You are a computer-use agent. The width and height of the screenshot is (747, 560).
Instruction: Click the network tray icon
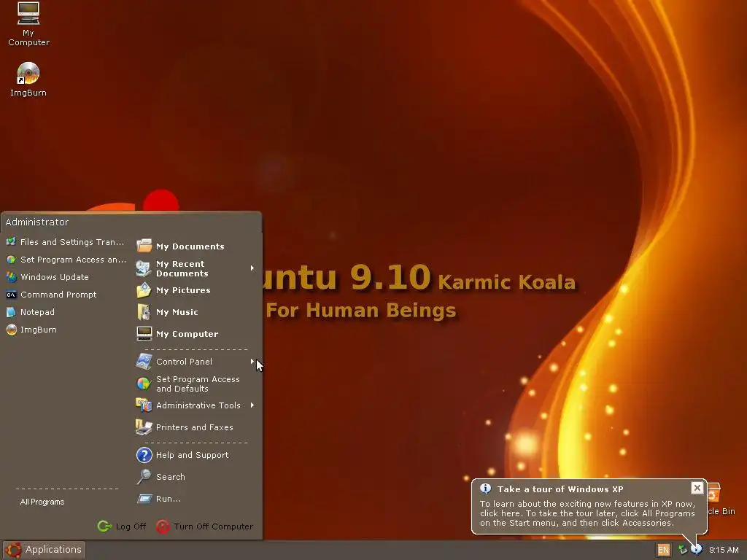pyautogui.click(x=683, y=550)
